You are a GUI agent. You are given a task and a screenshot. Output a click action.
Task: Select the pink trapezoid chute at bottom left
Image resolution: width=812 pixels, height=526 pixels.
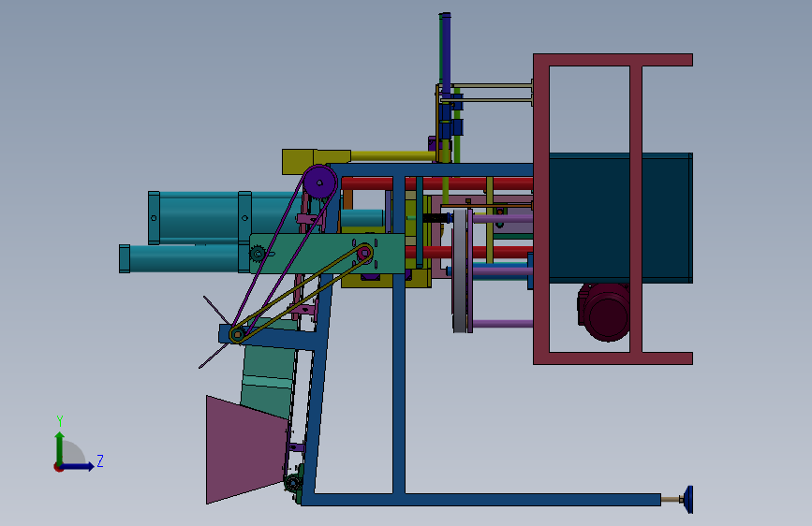(x=246, y=450)
